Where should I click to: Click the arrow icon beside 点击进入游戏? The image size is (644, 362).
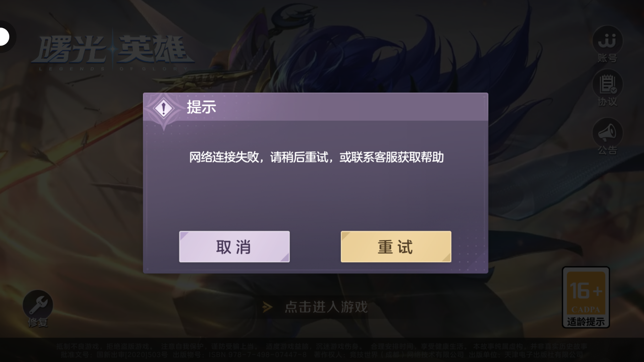tap(267, 307)
